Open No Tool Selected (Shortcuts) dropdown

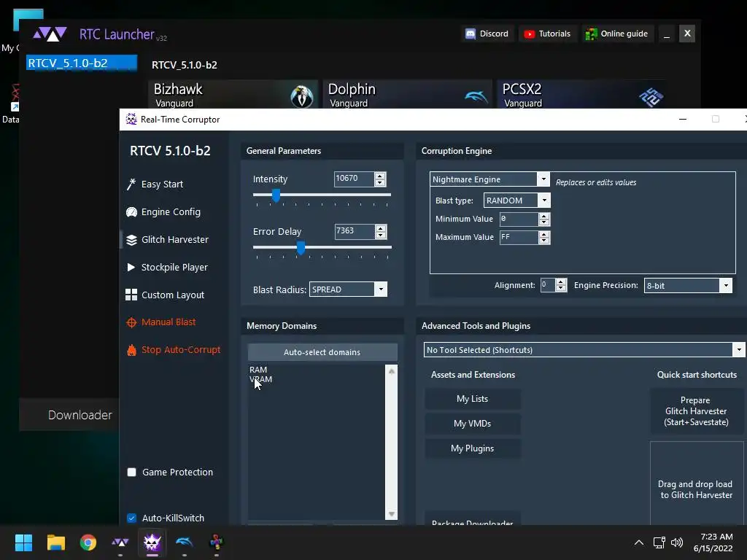coord(738,350)
